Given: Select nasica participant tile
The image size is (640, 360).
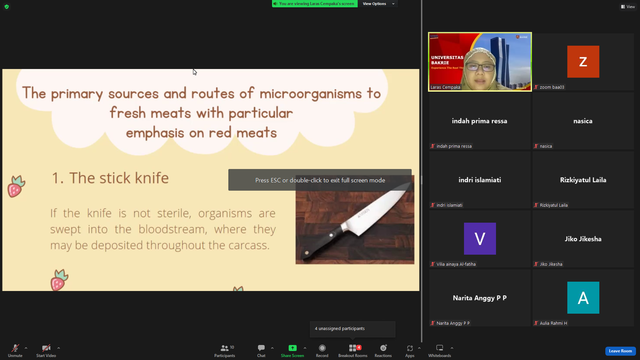Looking at the screenshot, I should click(583, 121).
